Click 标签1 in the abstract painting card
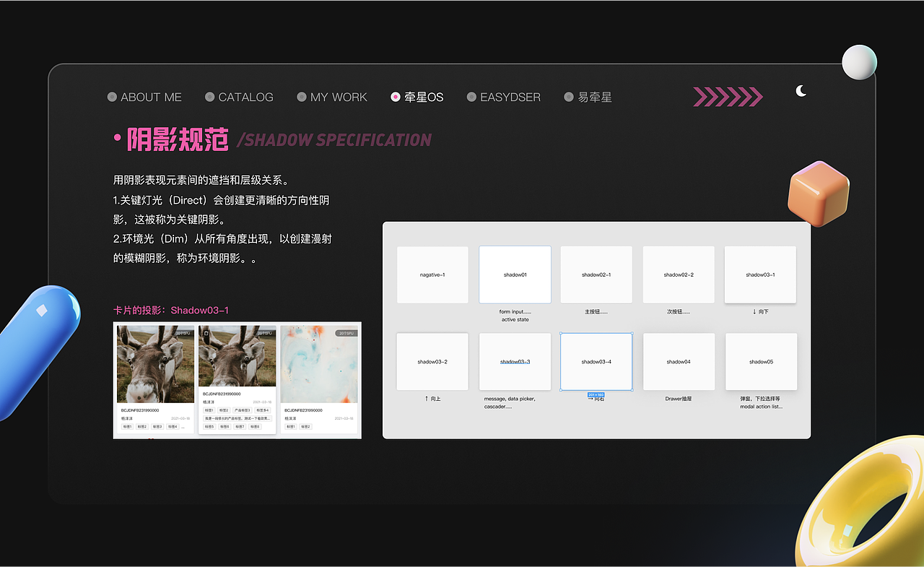The width and height of the screenshot is (924, 567). tap(291, 427)
